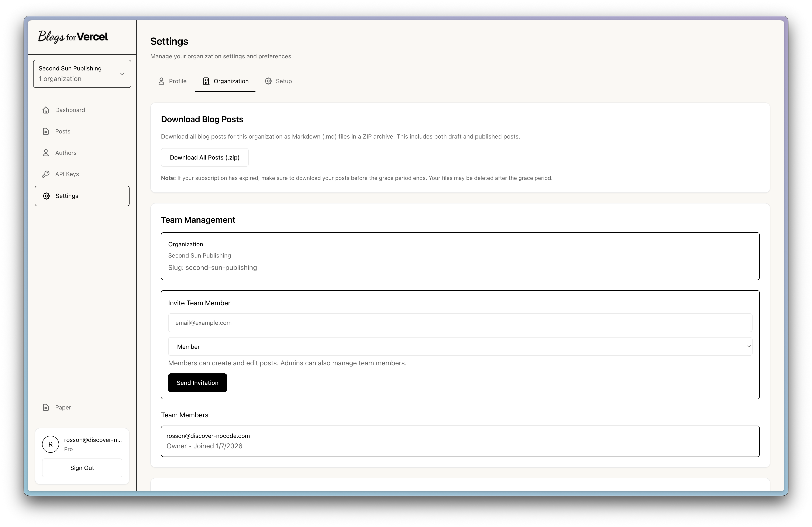This screenshot has height=527, width=812.
Task: Click the API Keys key icon
Action: click(46, 174)
